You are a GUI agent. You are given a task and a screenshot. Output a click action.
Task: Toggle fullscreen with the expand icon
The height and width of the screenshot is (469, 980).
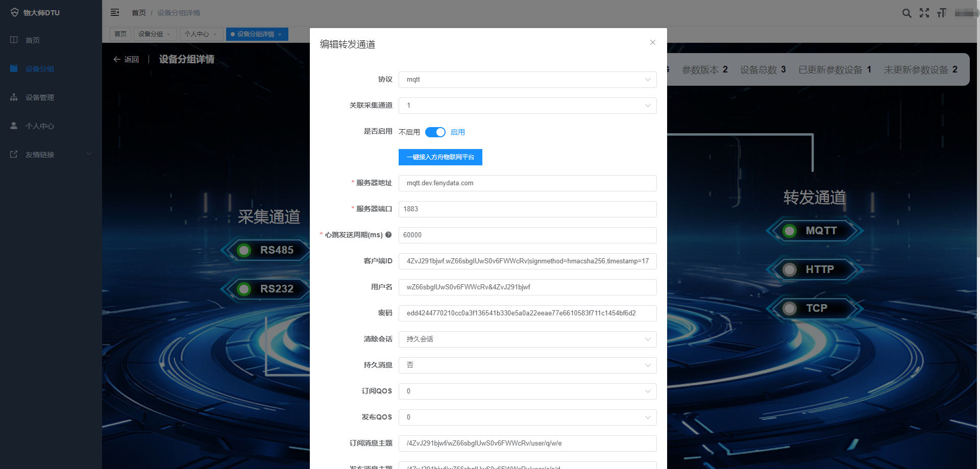coord(924,13)
